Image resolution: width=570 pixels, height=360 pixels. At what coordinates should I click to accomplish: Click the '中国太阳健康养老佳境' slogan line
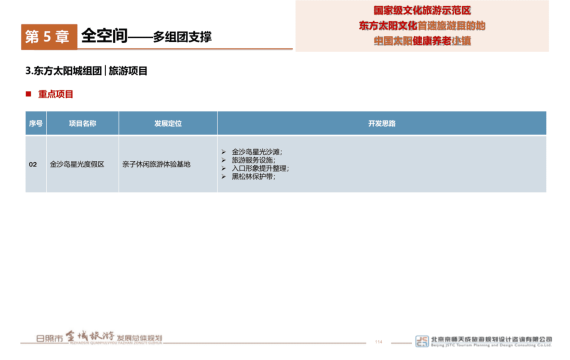tap(422, 41)
